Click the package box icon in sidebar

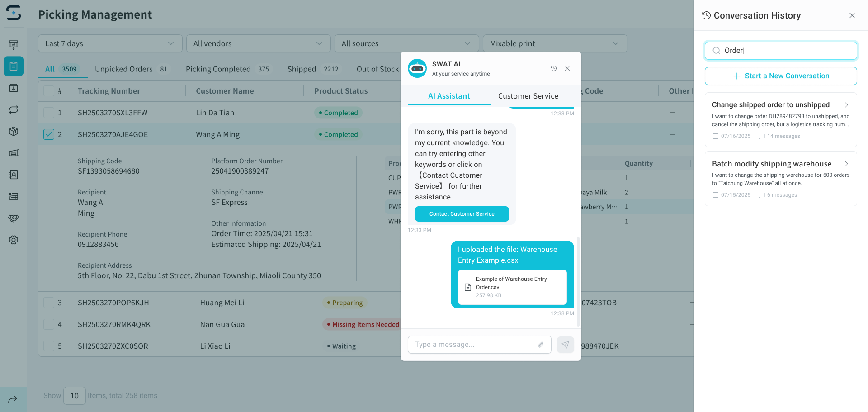tap(14, 131)
